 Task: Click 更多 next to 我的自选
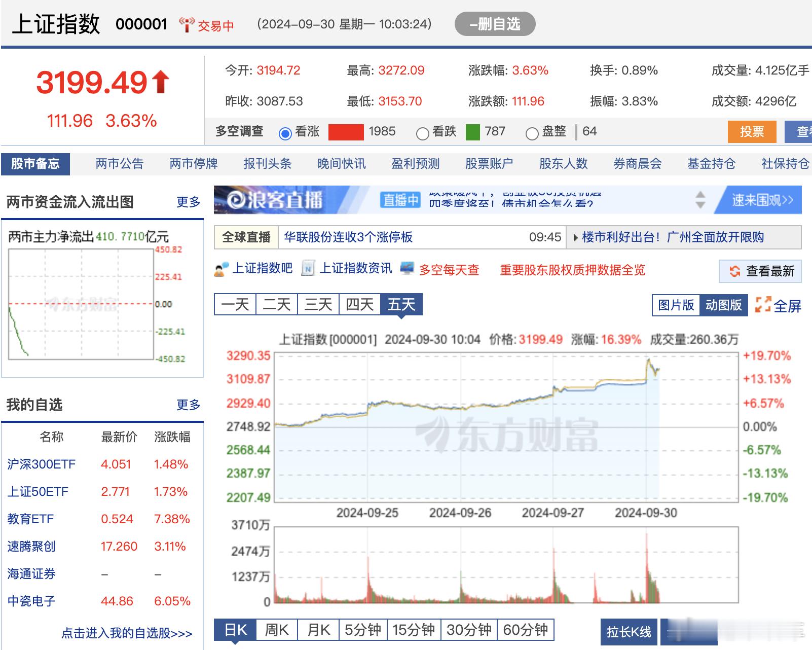coord(189,405)
